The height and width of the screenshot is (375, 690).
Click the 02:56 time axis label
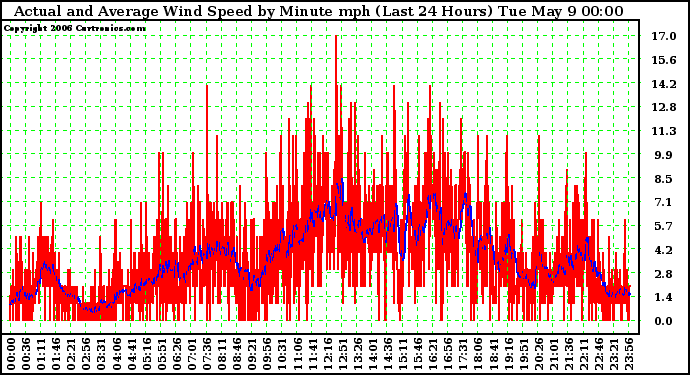pos(86,354)
